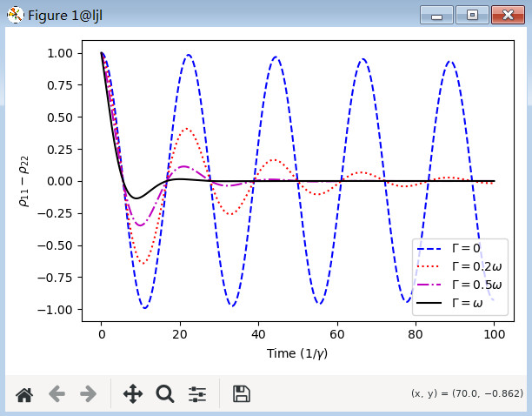Screen dimensions: 532x416
Task: Go forward to next view arrow
Action: (x=88, y=394)
